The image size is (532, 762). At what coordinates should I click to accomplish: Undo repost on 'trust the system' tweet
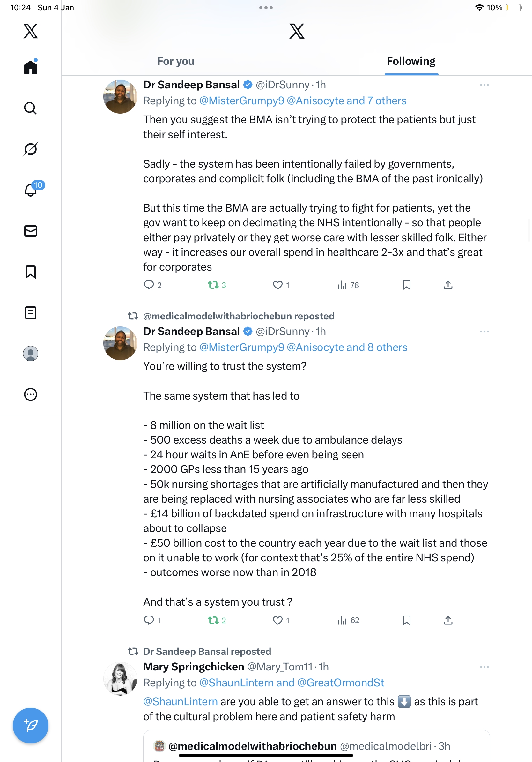coord(213,620)
